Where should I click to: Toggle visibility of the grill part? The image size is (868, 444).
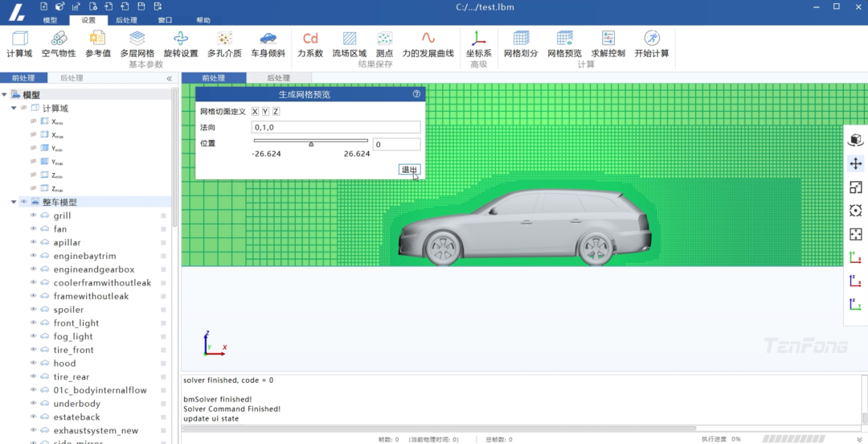coord(34,216)
